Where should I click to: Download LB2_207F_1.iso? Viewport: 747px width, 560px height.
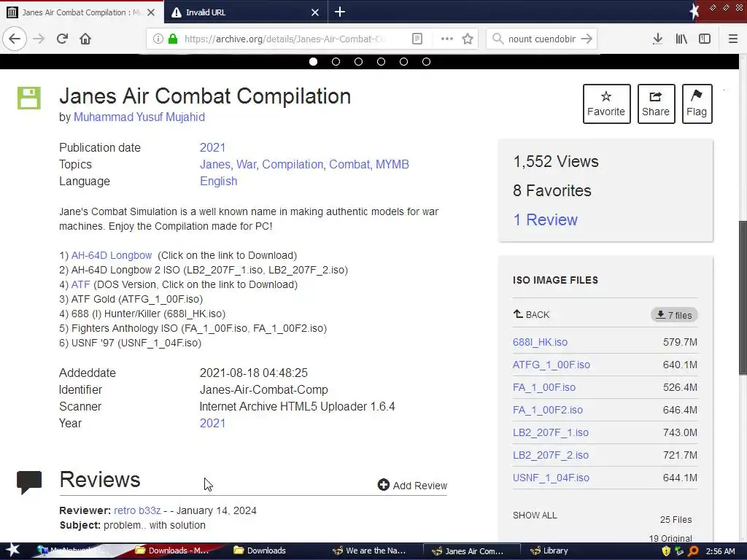pos(551,433)
